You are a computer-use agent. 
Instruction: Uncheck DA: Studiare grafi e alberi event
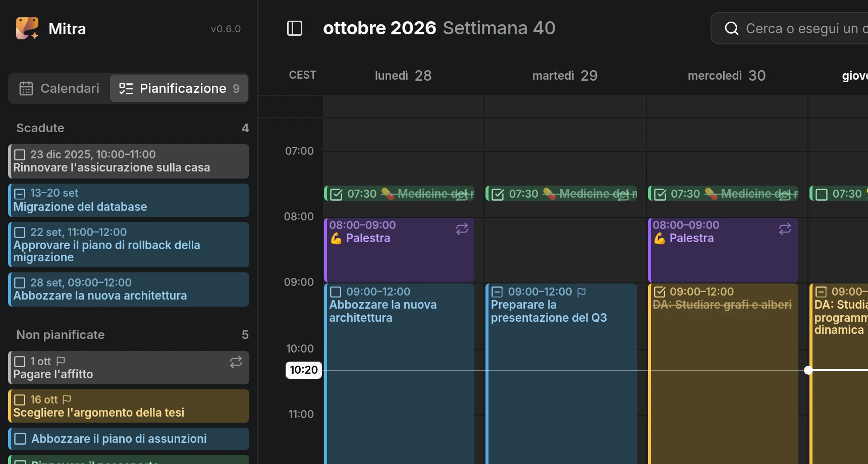(659, 292)
